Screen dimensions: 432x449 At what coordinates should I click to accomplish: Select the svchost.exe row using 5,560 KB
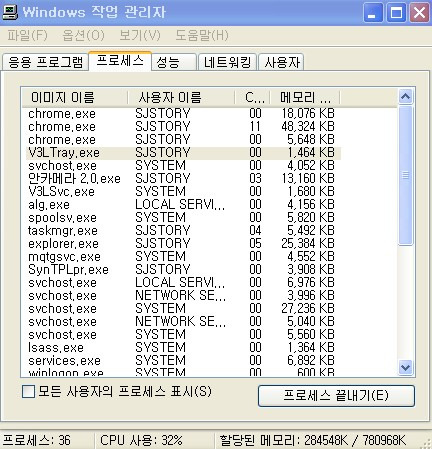point(182,335)
